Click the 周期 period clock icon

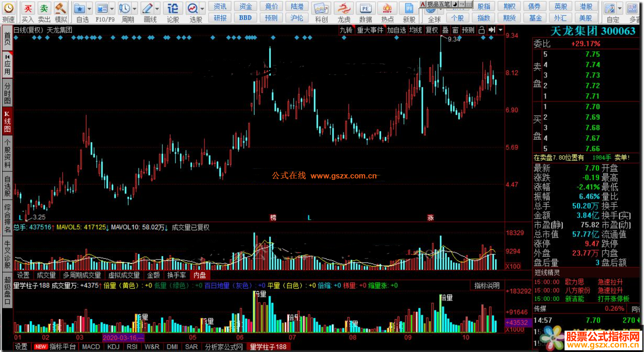pos(125,8)
